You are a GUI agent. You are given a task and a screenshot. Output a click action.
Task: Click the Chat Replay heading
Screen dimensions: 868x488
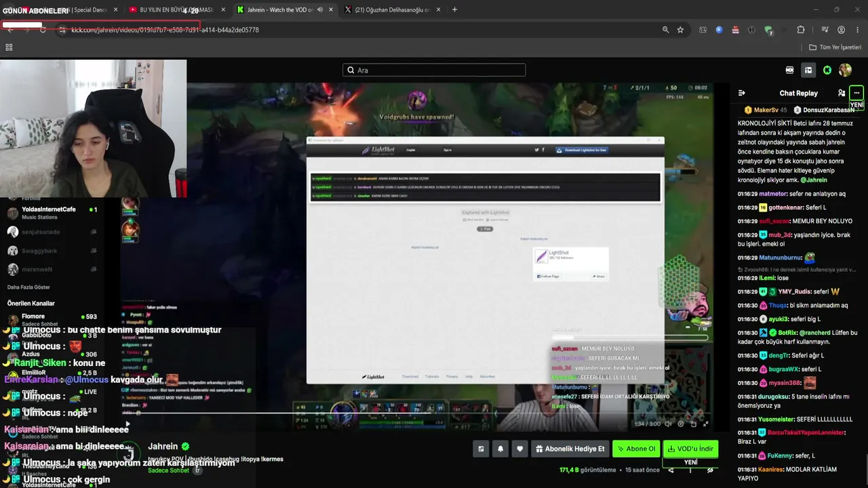pyautogui.click(x=798, y=94)
